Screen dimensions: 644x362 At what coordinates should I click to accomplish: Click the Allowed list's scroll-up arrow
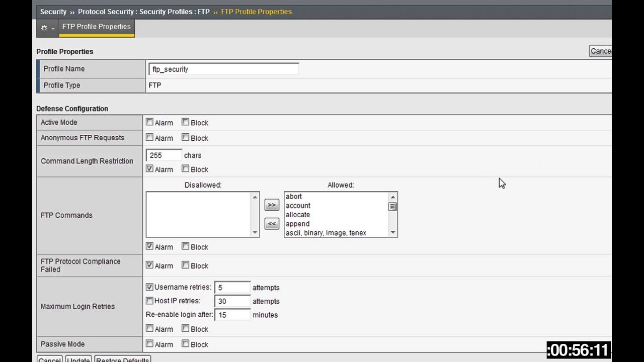click(x=393, y=196)
